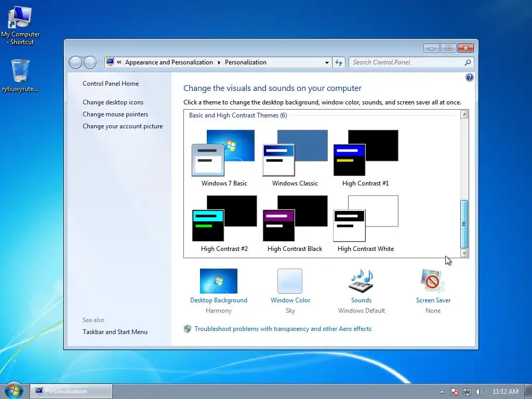The width and height of the screenshot is (532, 399).
Task: Click the Forward navigation arrow
Action: tap(90, 62)
